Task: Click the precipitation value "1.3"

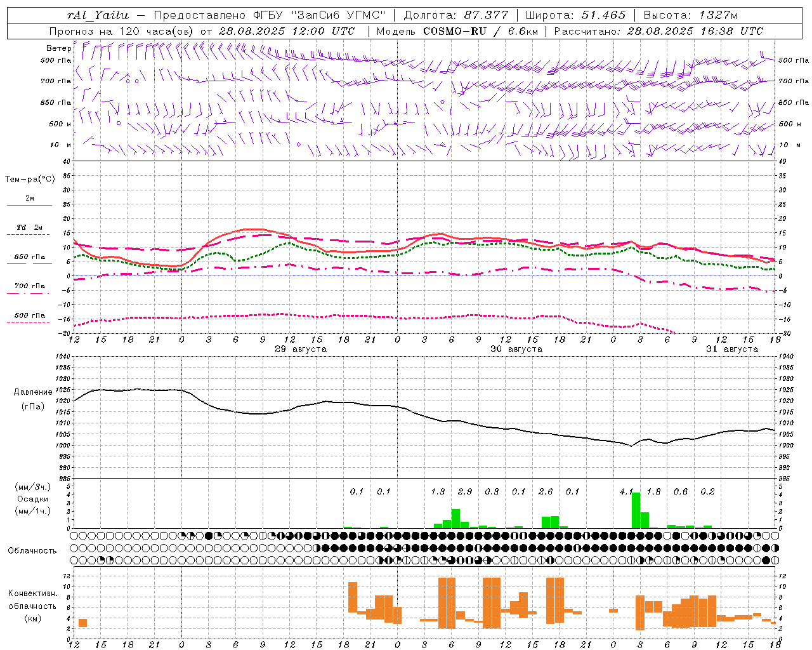Action: click(x=438, y=491)
